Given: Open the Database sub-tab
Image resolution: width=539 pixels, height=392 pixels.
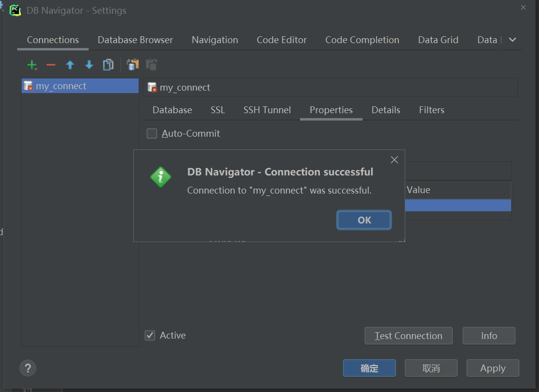Looking at the screenshot, I should coord(172,110).
